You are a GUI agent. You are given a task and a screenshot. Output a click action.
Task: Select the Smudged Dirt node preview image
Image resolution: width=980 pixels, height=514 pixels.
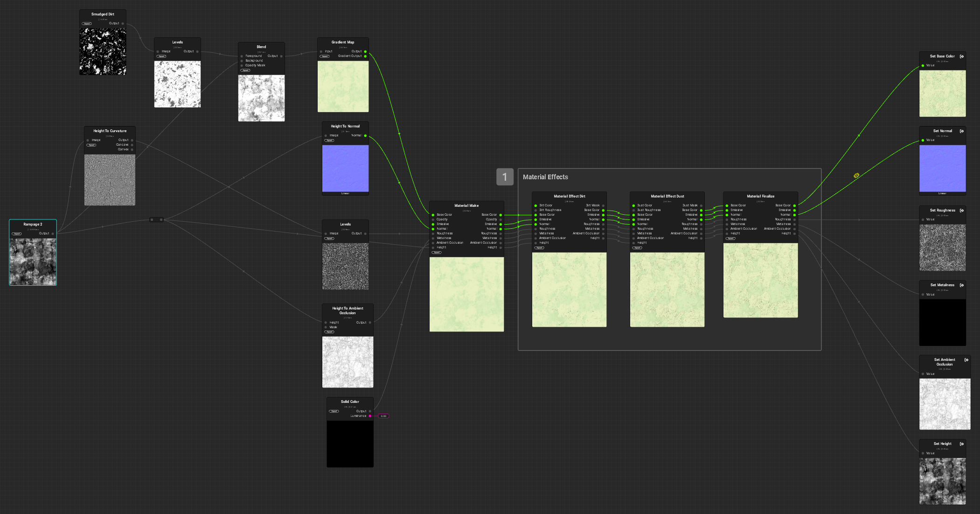(103, 51)
